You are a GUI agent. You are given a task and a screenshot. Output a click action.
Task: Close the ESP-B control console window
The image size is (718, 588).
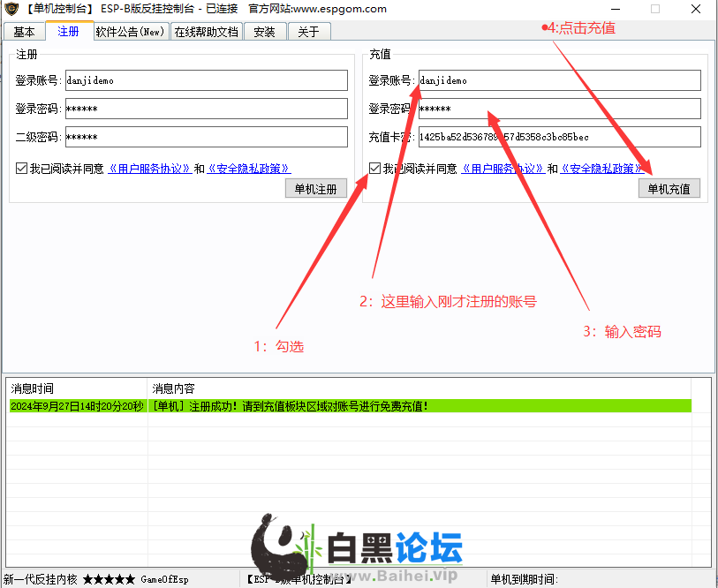[x=696, y=9]
